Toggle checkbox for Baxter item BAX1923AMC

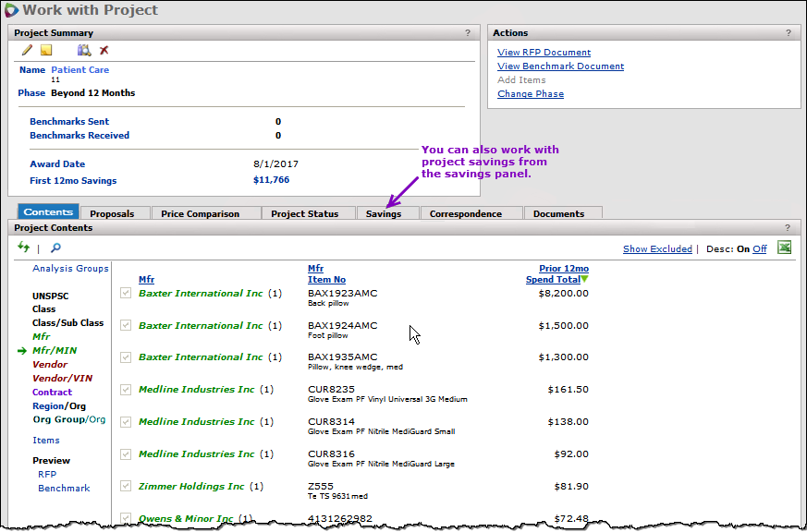128,294
